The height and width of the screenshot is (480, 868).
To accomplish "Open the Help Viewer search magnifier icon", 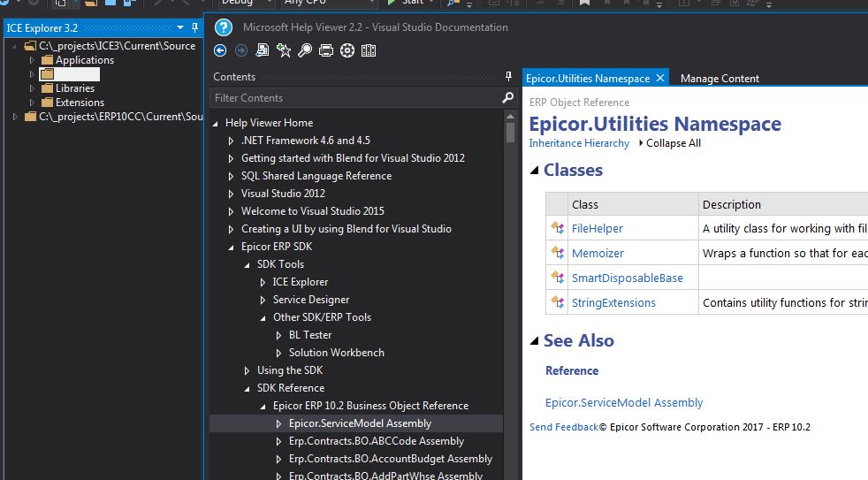I will (305, 51).
